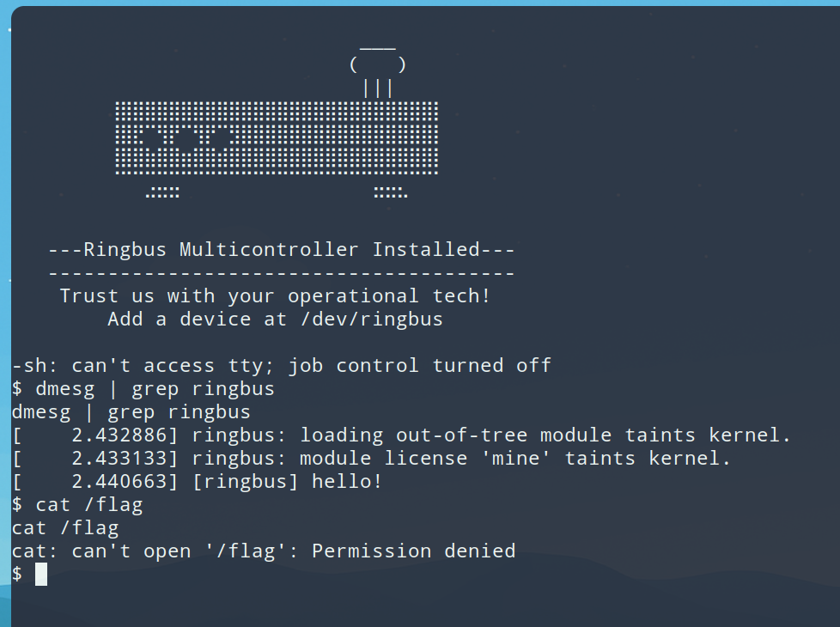Viewport: 840px width, 627px height.
Task: Click the '$ cat /flag' command line
Action: tap(77, 505)
